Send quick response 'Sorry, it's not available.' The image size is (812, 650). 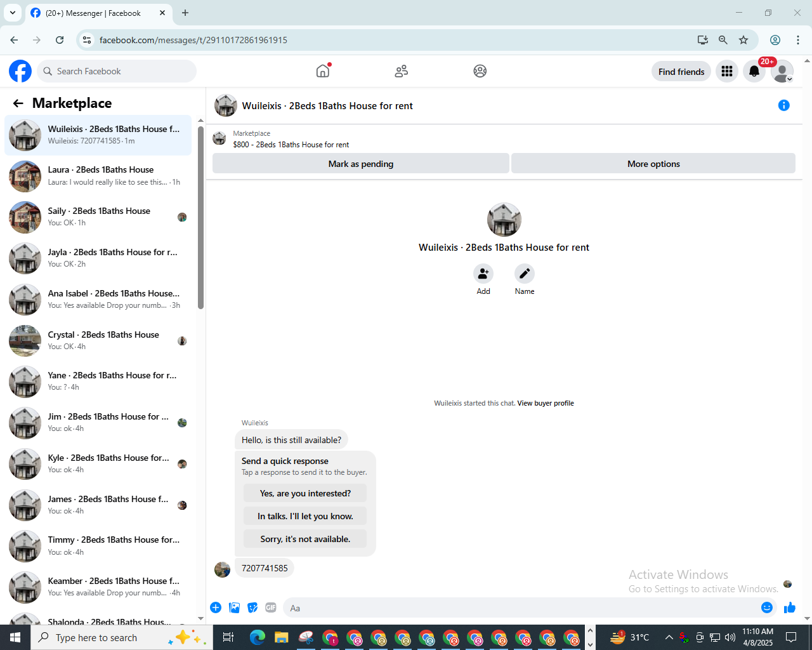point(305,539)
